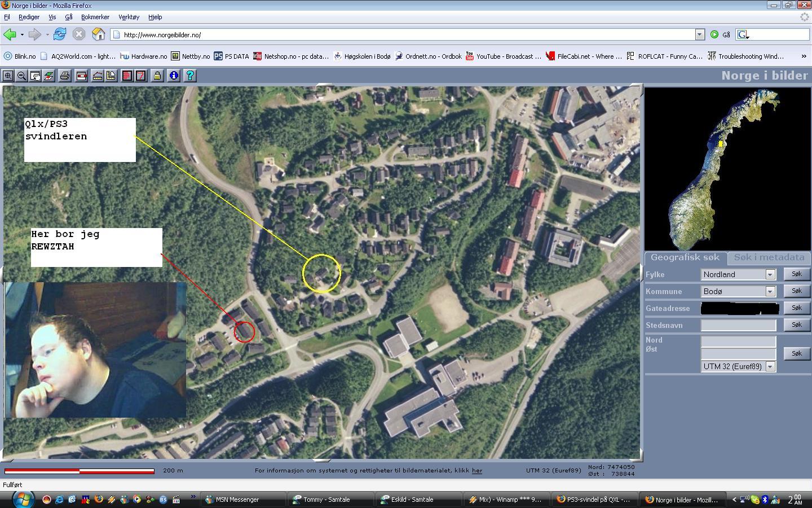812x508 pixels.
Task: Click Søk button next to Kommune
Action: pos(797,291)
